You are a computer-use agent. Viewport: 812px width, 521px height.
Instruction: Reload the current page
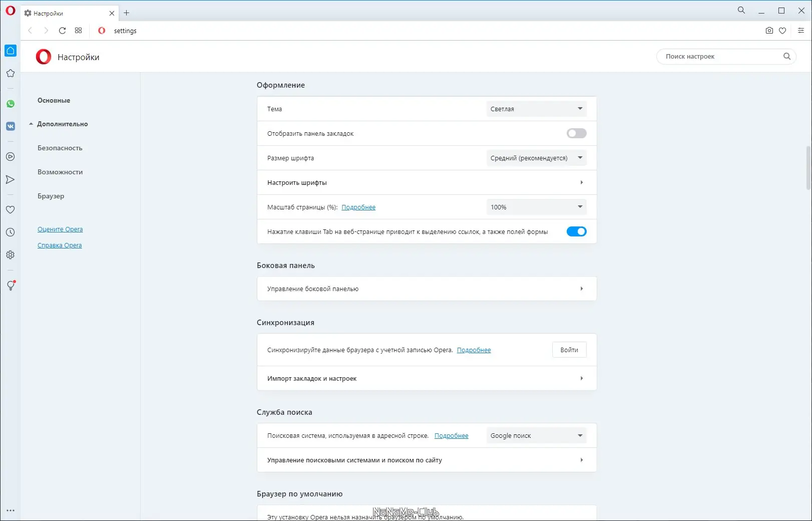(x=62, y=31)
